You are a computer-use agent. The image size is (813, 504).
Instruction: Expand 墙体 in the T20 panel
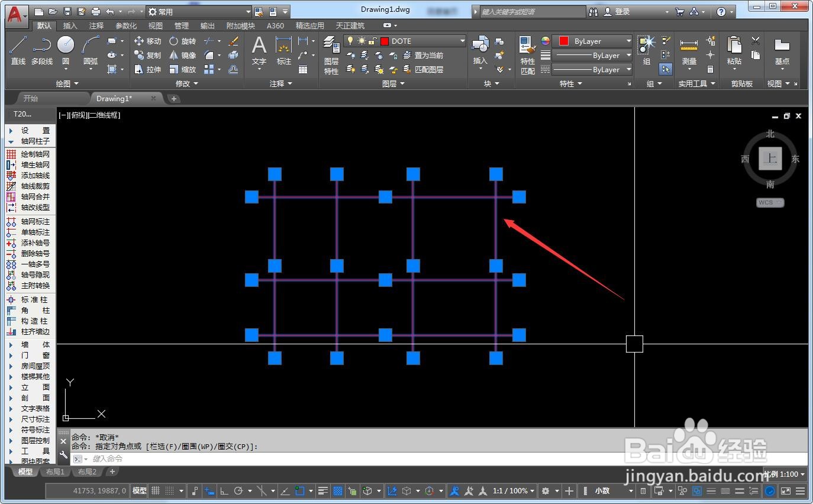28,345
